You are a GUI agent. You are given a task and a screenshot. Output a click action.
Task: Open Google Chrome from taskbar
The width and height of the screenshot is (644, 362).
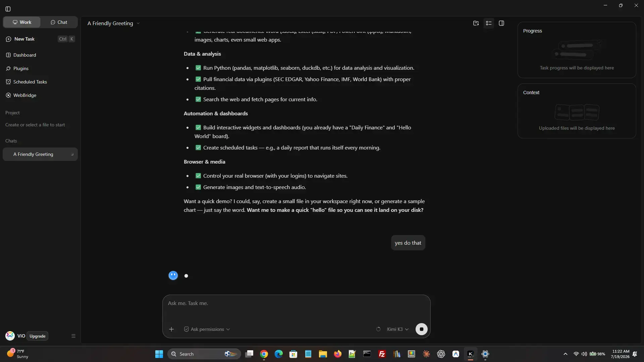tap(264, 354)
